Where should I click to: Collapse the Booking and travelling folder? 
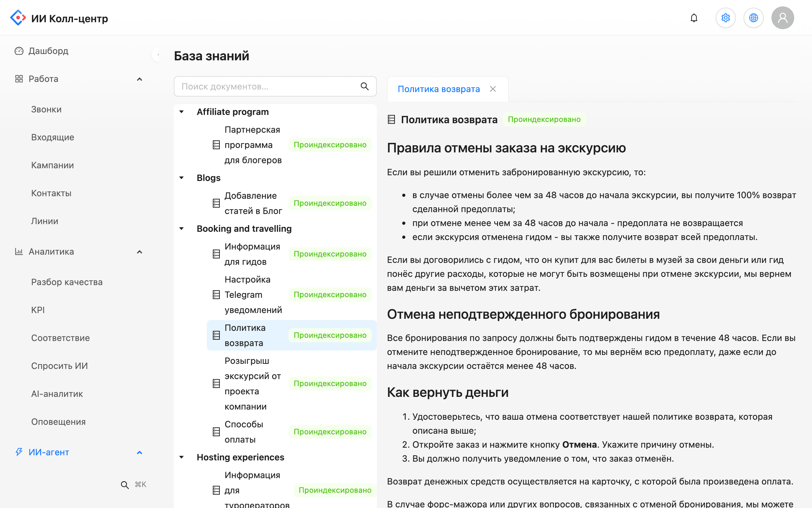pyautogui.click(x=181, y=229)
